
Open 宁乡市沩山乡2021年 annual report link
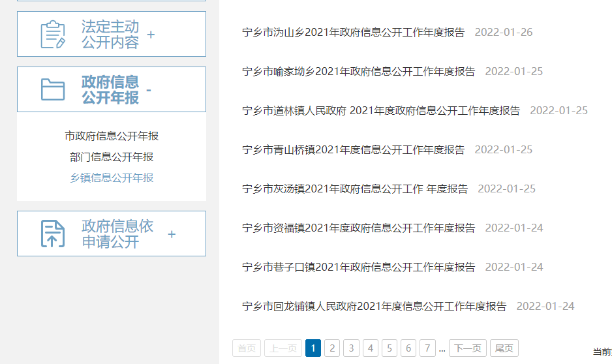353,32
